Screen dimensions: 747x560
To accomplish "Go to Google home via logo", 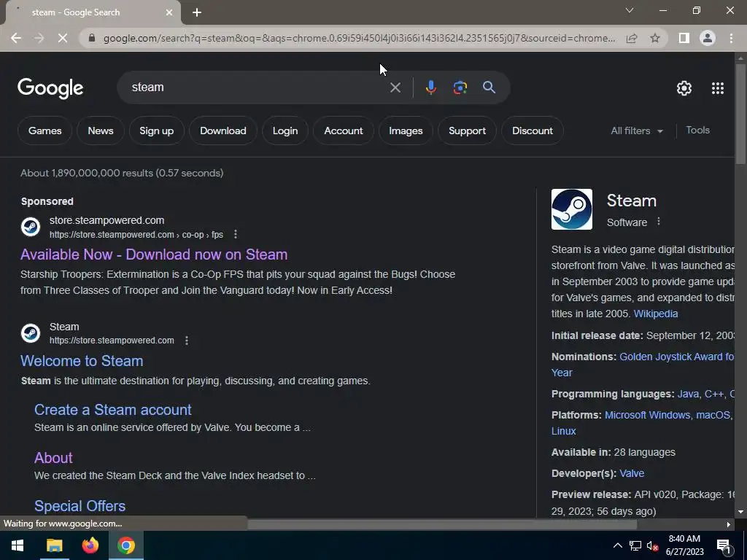I will (x=50, y=88).
